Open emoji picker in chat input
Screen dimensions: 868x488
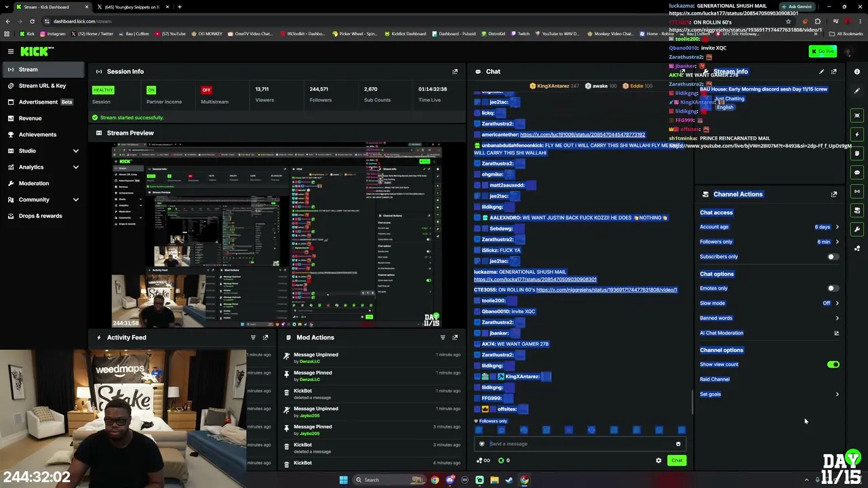click(678, 444)
